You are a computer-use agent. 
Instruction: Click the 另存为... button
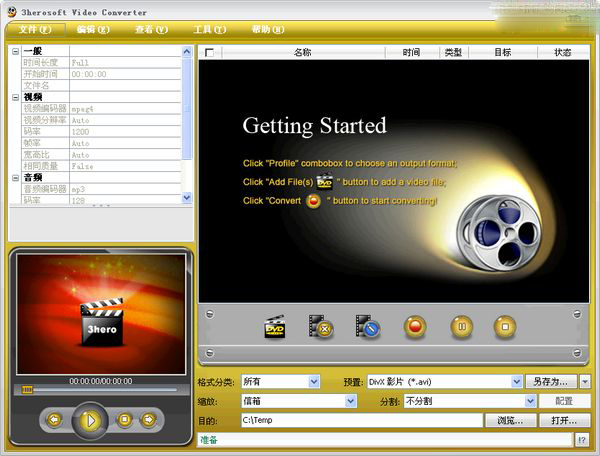551,381
